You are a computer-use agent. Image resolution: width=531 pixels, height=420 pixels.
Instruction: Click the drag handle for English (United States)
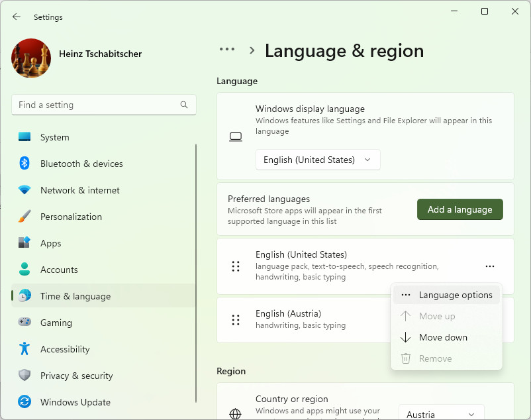(236, 266)
